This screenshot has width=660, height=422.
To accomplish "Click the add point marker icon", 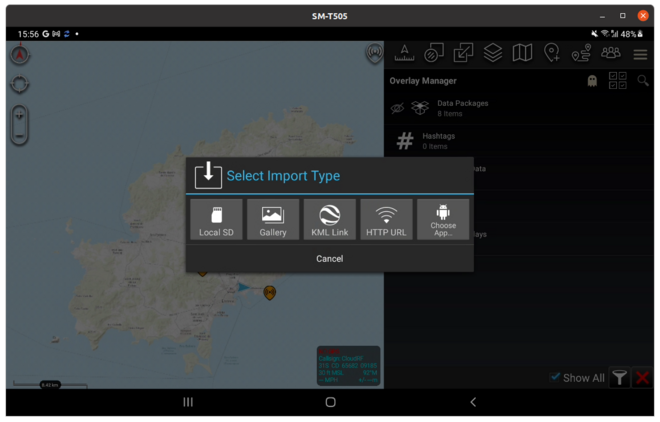I will point(551,53).
